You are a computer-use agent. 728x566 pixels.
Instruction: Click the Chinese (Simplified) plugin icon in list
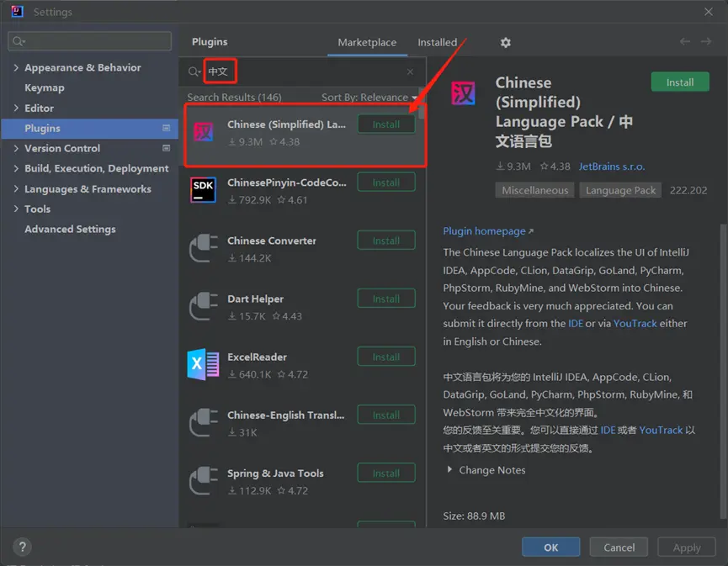point(204,132)
